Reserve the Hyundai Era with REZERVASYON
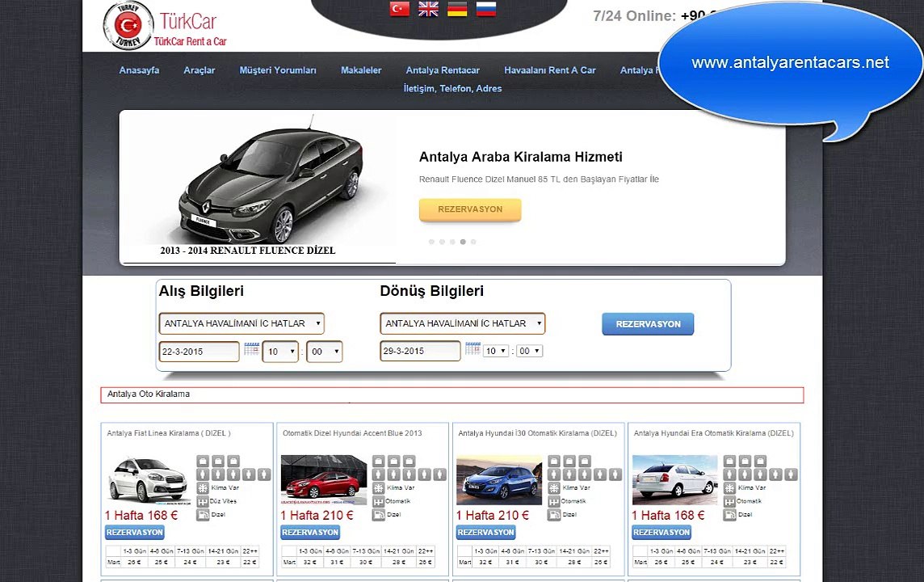 pyautogui.click(x=661, y=533)
